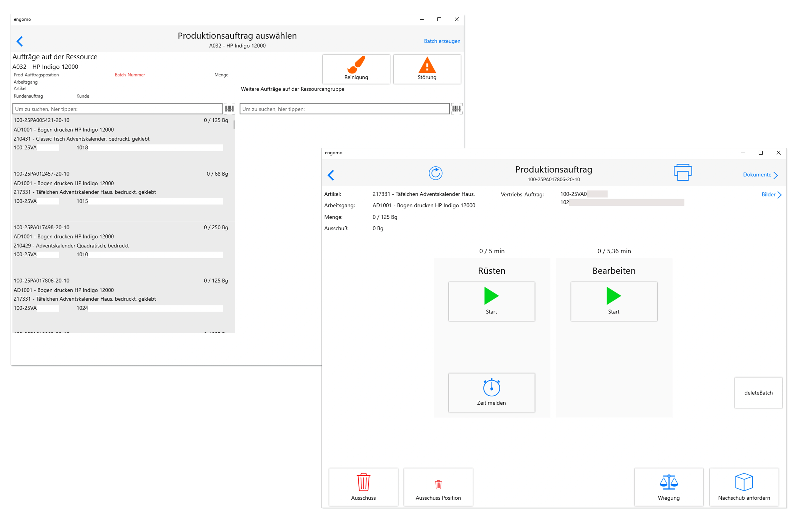
Task: Click the Zeit melden stopwatch button
Action: (x=491, y=393)
